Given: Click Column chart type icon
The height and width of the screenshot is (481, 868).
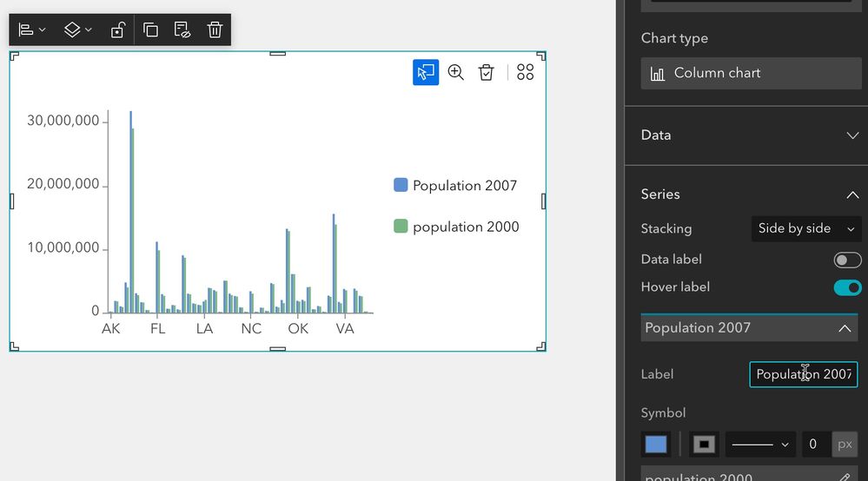Looking at the screenshot, I should 657,74.
